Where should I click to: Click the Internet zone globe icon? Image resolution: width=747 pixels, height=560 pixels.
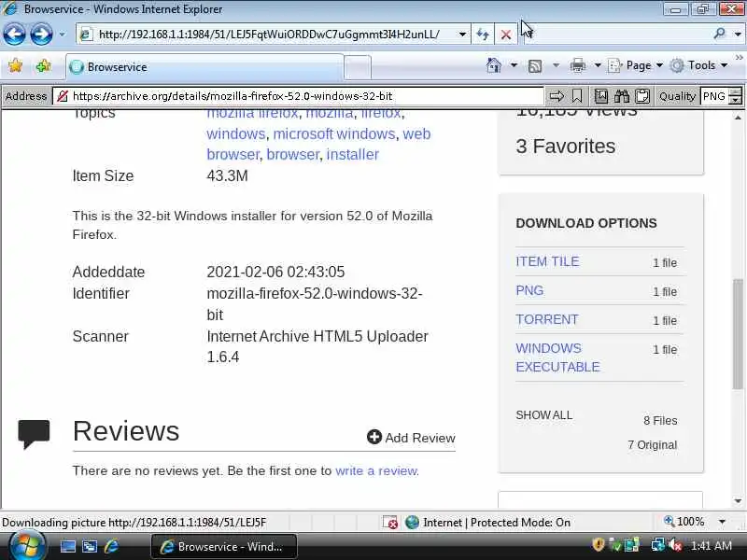coord(412,523)
